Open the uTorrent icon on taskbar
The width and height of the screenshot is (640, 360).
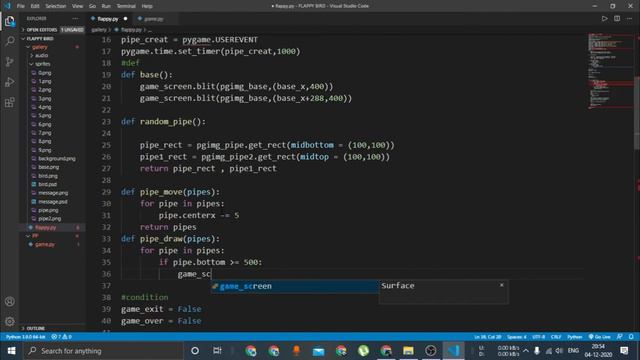coord(363,351)
